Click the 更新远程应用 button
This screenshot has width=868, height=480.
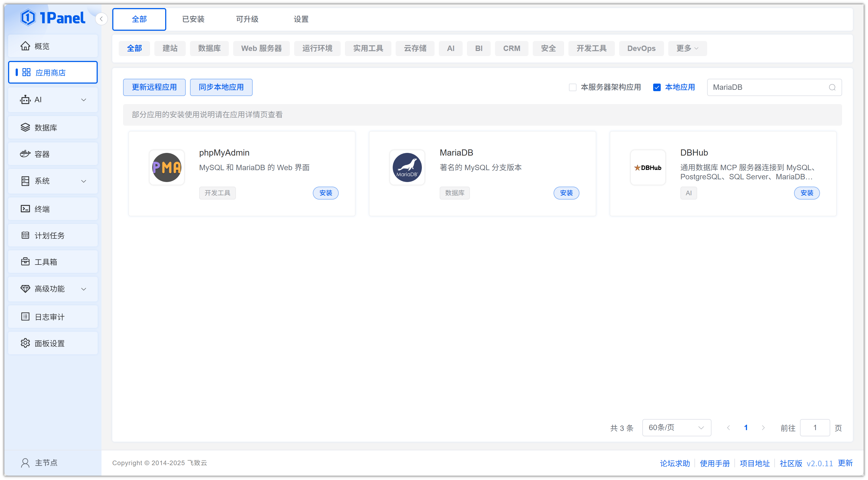click(154, 88)
